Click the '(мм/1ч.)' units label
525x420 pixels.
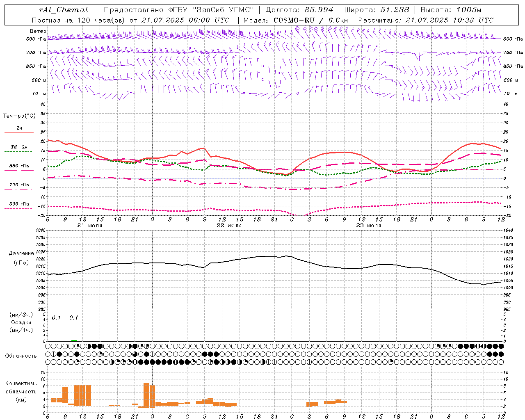21,330
